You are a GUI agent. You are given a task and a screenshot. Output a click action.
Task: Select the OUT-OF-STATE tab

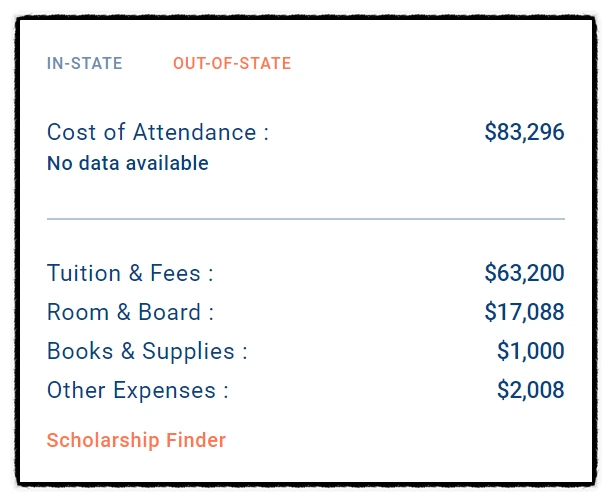[x=232, y=64]
